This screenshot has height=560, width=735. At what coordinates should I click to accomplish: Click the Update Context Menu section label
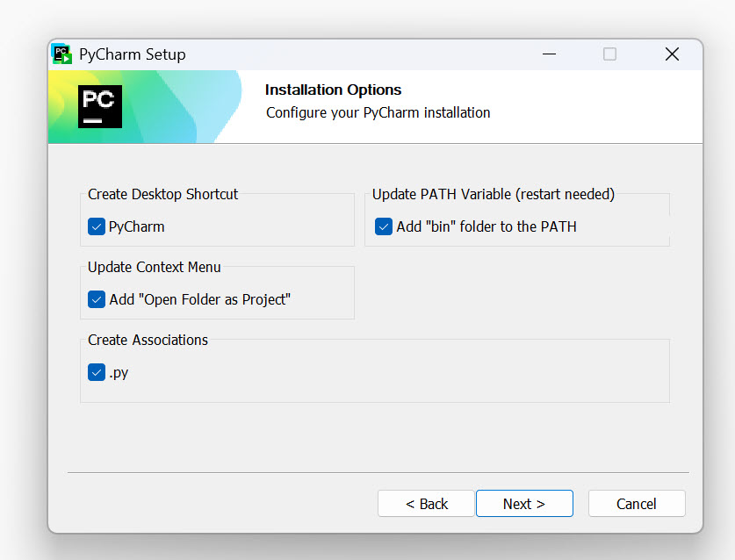154,267
